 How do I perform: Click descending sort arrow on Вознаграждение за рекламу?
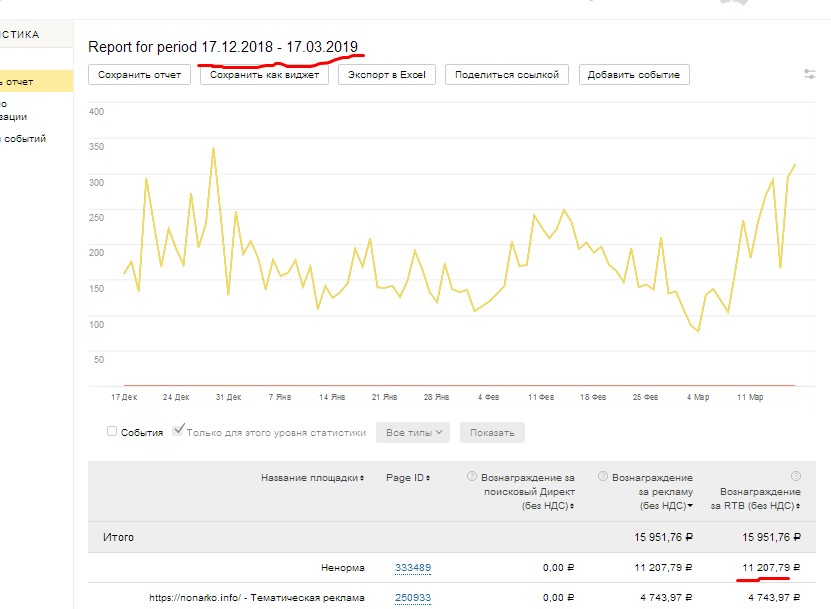pos(690,507)
